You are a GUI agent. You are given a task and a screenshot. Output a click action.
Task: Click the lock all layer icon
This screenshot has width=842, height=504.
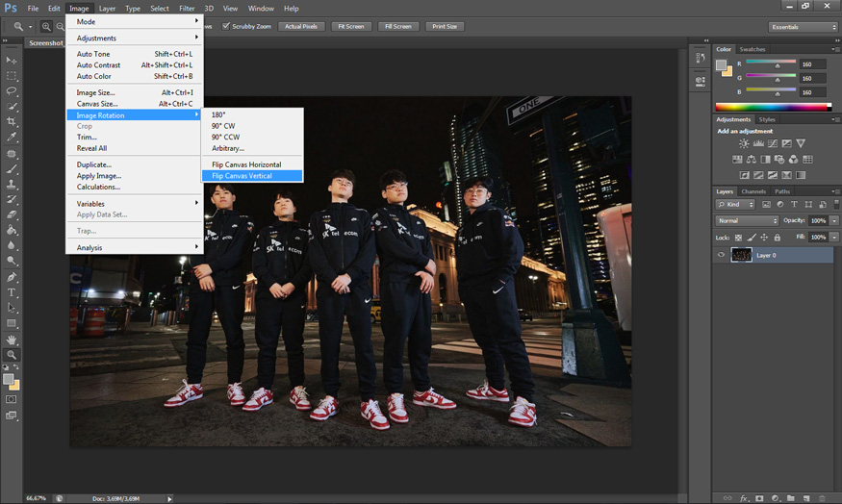(778, 237)
